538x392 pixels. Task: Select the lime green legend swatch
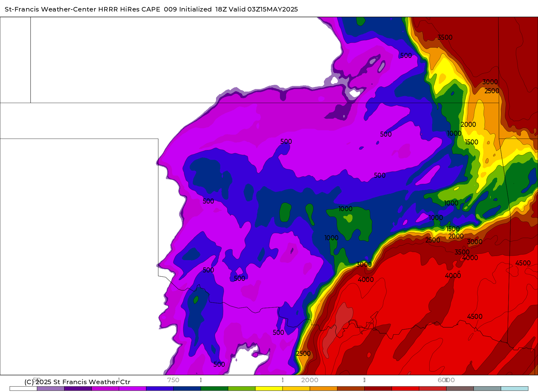(242, 388)
